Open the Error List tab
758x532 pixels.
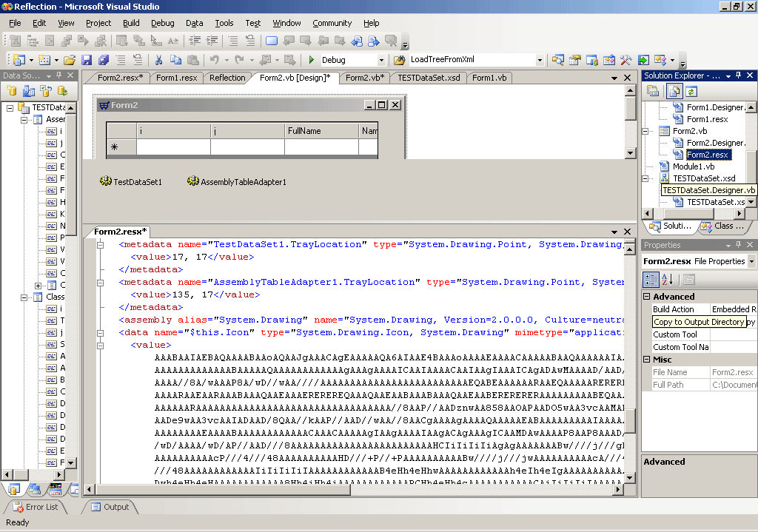tap(36, 507)
